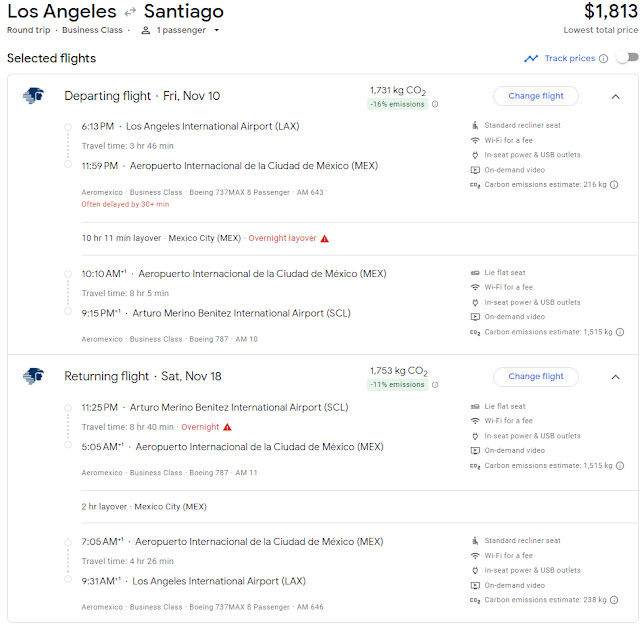Change the departing flight
This screenshot has width=640, height=626.
pyautogui.click(x=536, y=96)
